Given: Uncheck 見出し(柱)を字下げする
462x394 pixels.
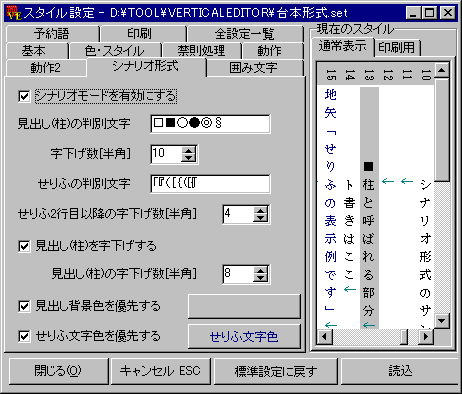Looking at the screenshot, I should click(24, 247).
